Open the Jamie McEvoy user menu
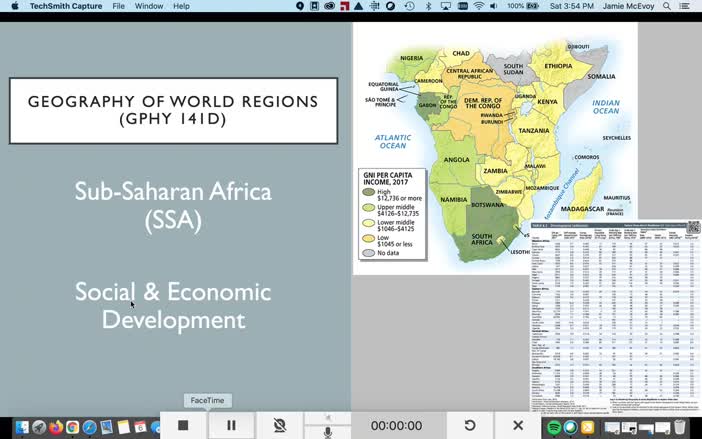This screenshot has height=439, width=702. (628, 6)
